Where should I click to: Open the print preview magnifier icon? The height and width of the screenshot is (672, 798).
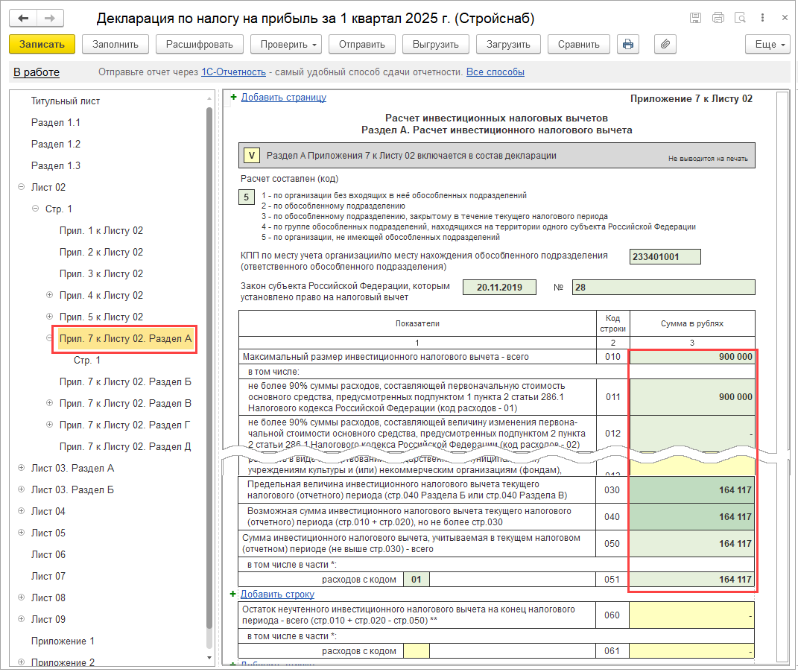(740, 18)
